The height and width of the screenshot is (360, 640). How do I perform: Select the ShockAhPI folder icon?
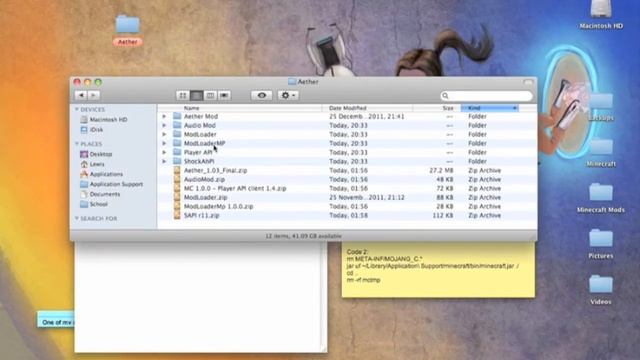pos(177,161)
